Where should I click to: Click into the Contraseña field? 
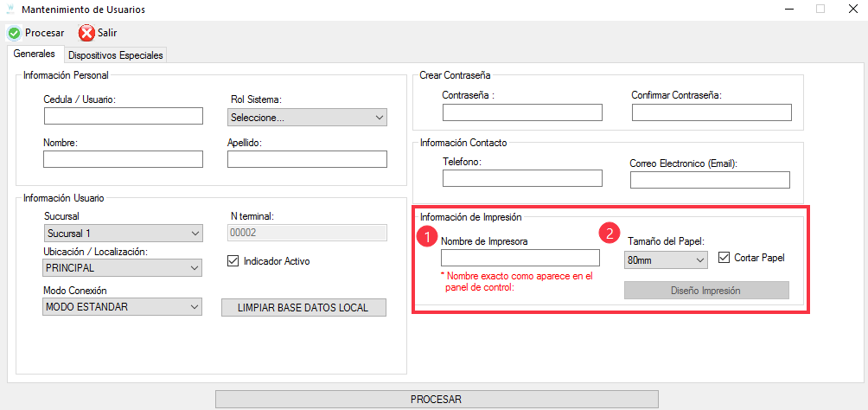[x=522, y=112]
